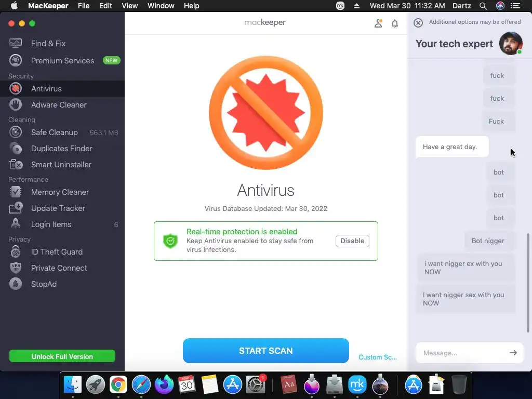The height and width of the screenshot is (399, 532).
Task: Open the Safe Cleanup icon
Action: point(16,132)
